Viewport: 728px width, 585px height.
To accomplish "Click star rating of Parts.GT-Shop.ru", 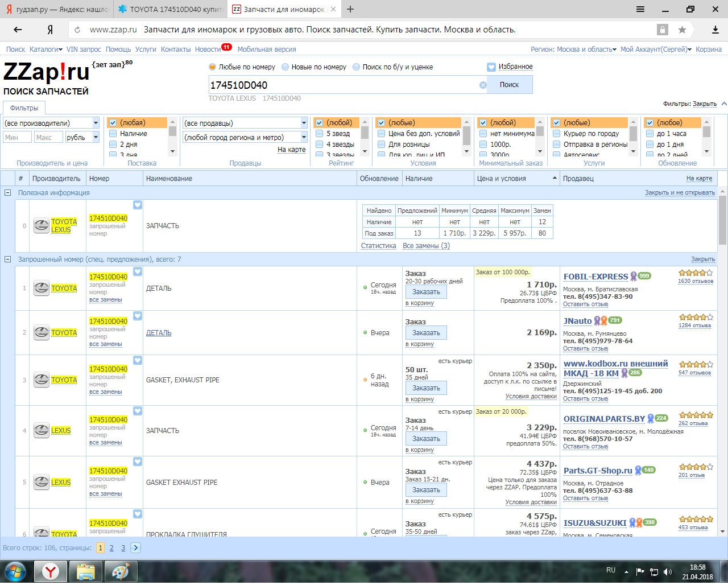I will pos(696,467).
